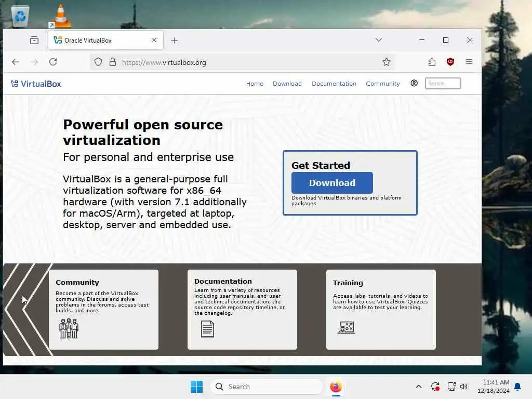
Task: Go back to the previous page
Action: coord(16,62)
